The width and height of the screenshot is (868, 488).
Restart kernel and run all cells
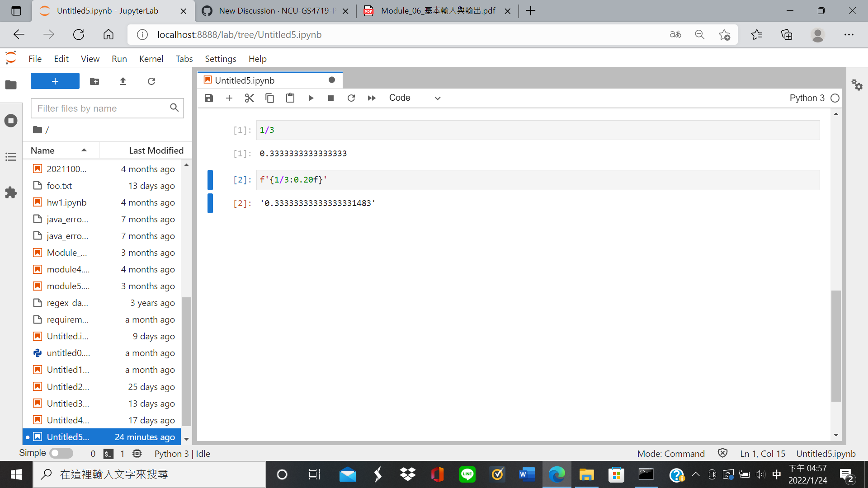[372, 98]
